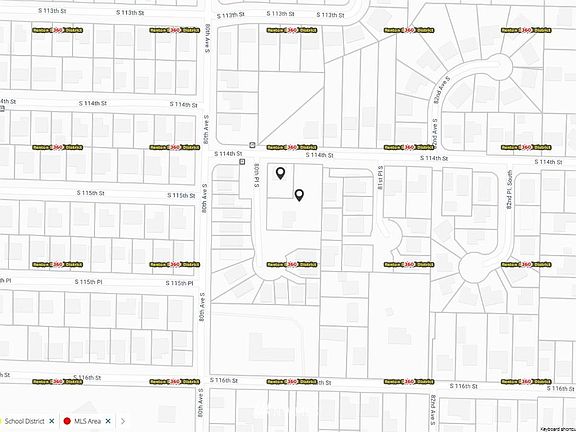Viewport: 576px width, 432px height.
Task: Click the red MLS Area color dot
Action: click(67, 421)
